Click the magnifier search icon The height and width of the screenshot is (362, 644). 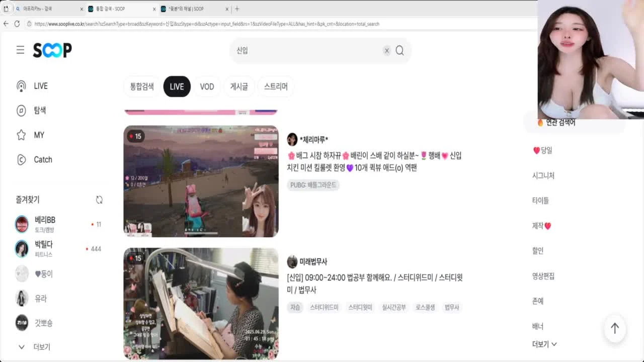pyautogui.click(x=399, y=50)
